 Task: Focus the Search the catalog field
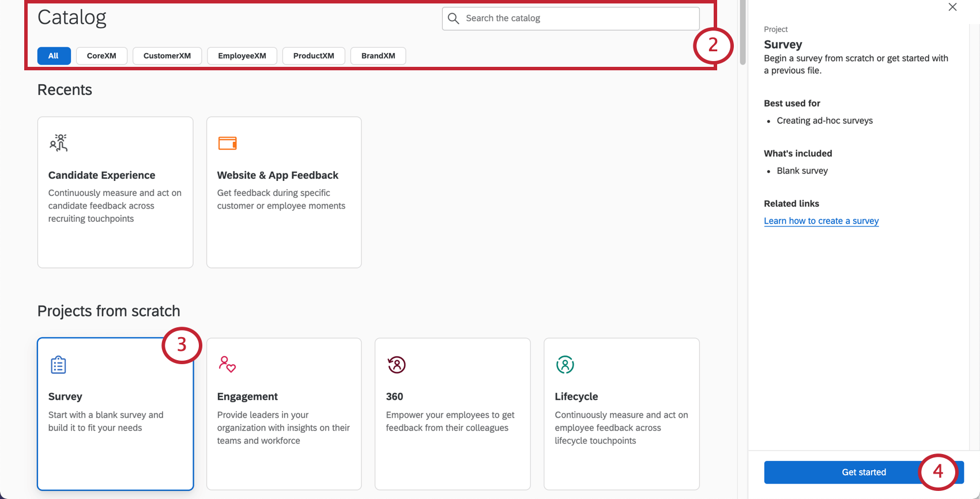coord(571,18)
